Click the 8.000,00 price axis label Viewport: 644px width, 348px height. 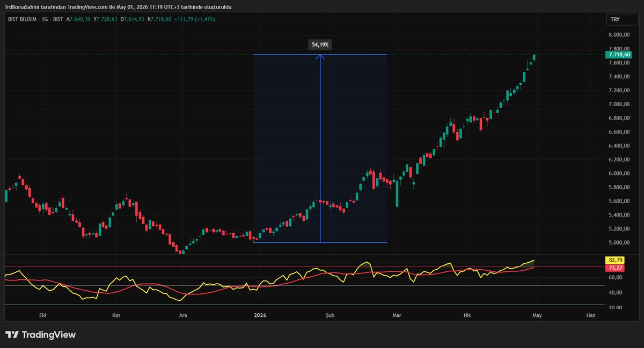point(619,35)
